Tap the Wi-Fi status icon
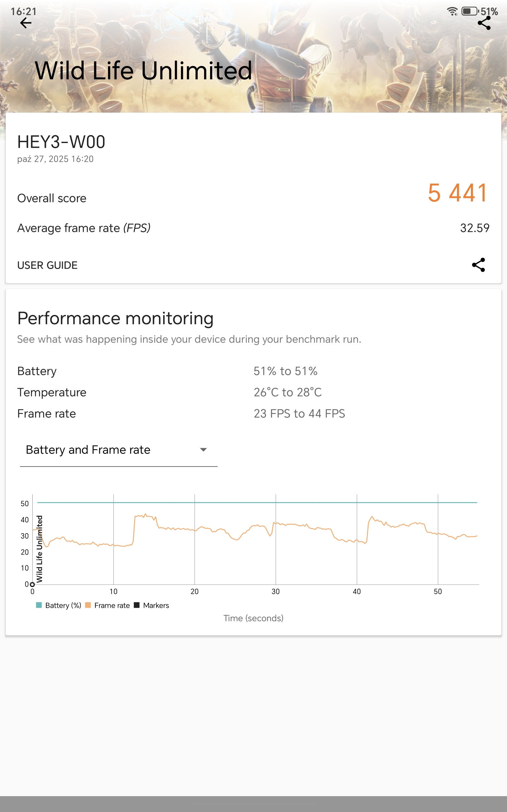507x812 pixels. [452, 11]
